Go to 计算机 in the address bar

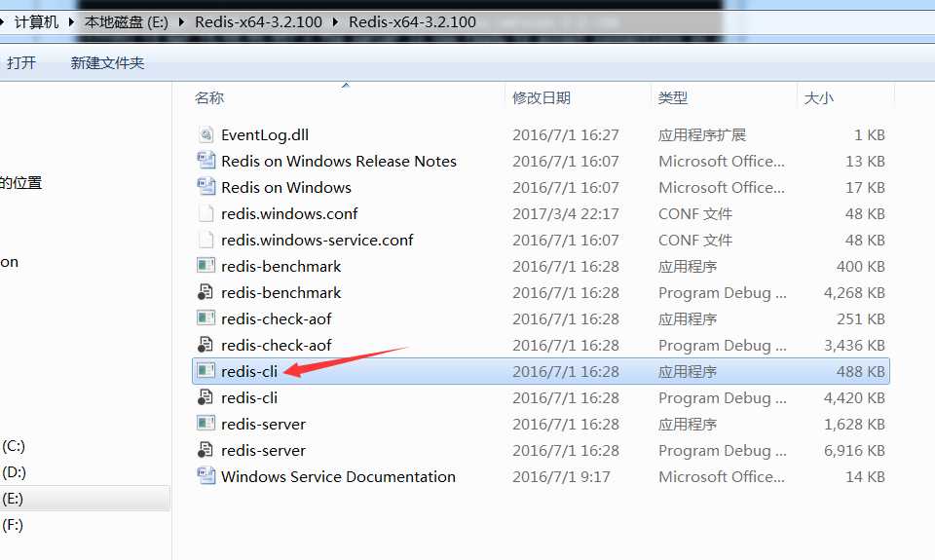(36, 22)
